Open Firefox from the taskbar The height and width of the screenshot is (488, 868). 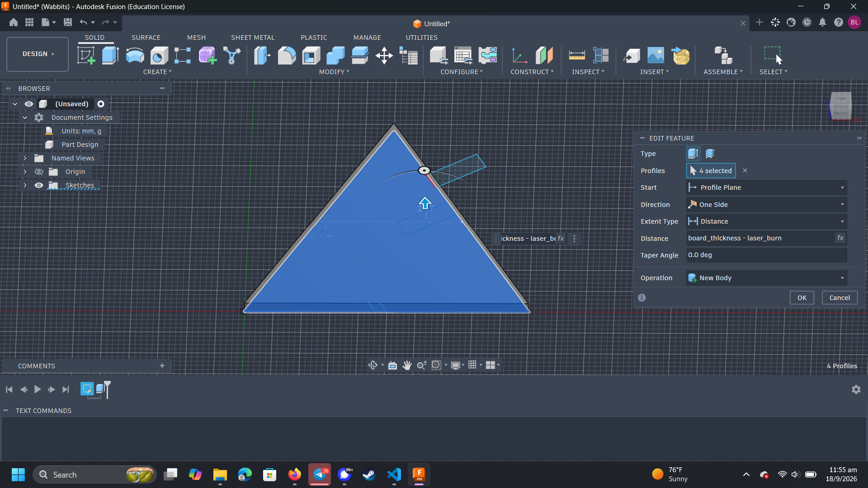[x=295, y=474]
